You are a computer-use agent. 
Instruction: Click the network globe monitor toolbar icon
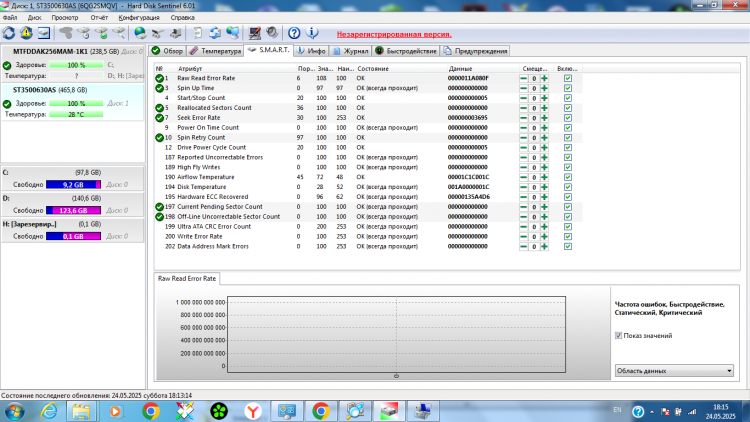click(232, 33)
